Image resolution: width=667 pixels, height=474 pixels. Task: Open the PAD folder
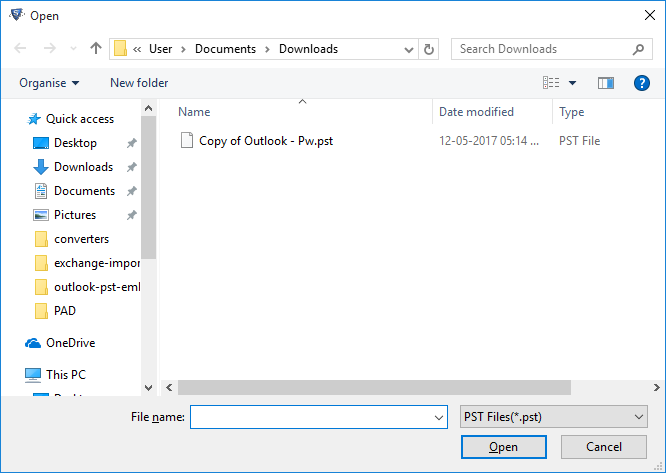coord(55,311)
